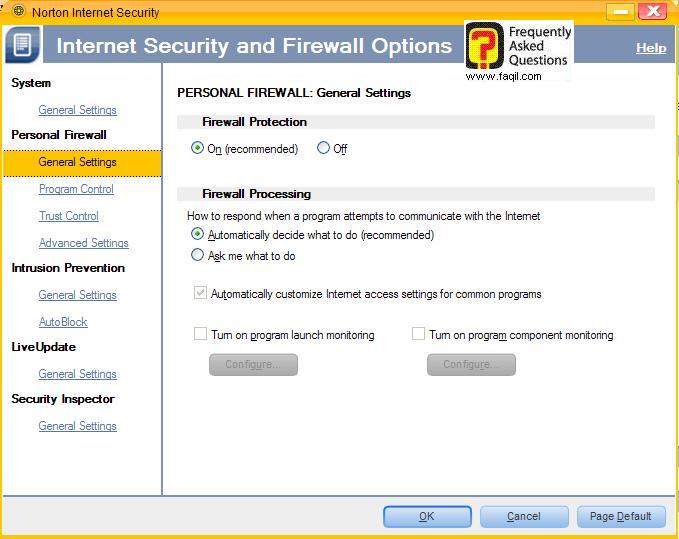Viewport: 679px width, 539px height.
Task: Enable program launch monitoring checkbox
Action: (x=200, y=334)
